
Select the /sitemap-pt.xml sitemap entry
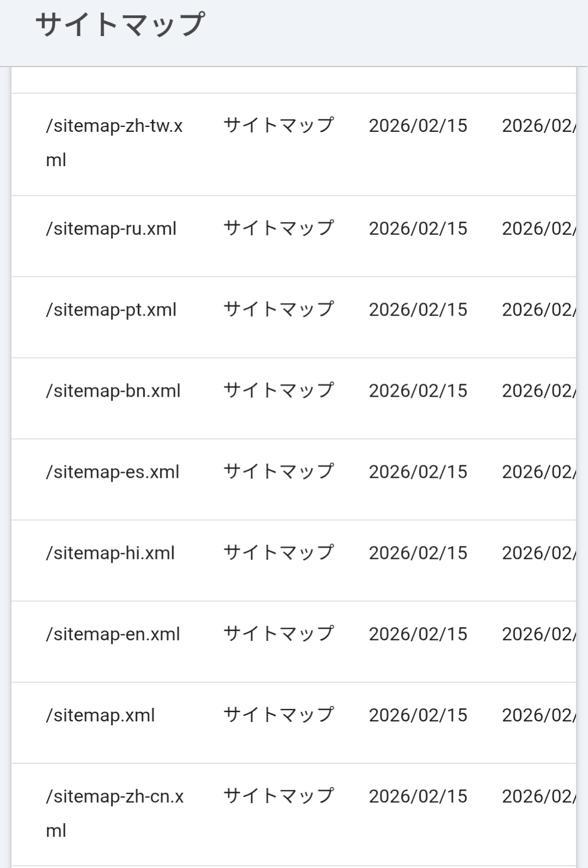[111, 310]
